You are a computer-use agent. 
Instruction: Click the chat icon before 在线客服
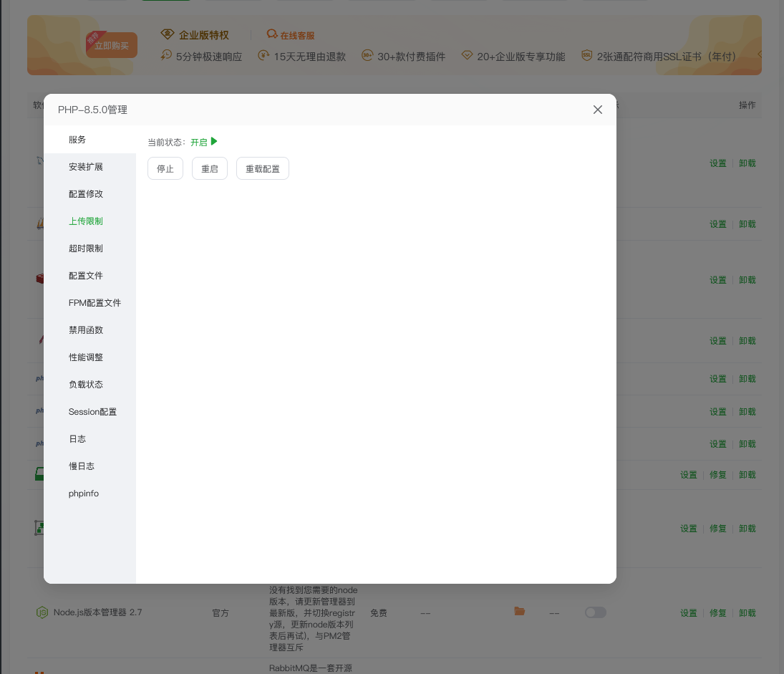pyautogui.click(x=271, y=34)
